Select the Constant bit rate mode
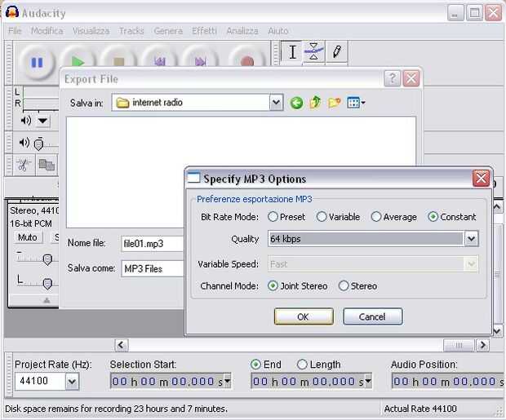The height and width of the screenshot is (420, 506). [433, 217]
